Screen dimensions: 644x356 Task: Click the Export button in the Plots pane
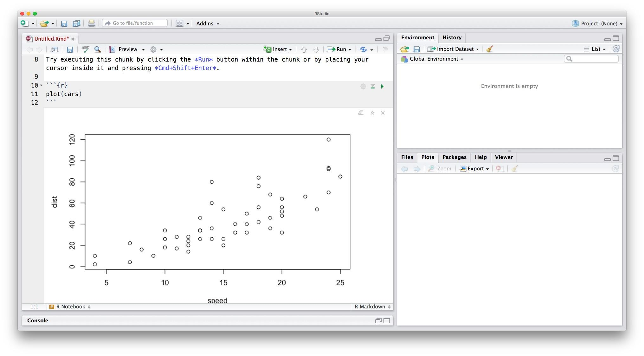coord(474,168)
